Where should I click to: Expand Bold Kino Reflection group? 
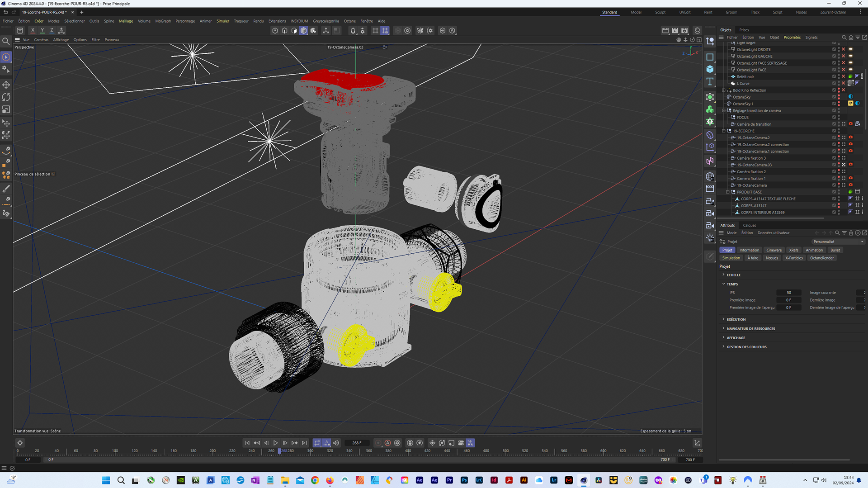tap(724, 90)
